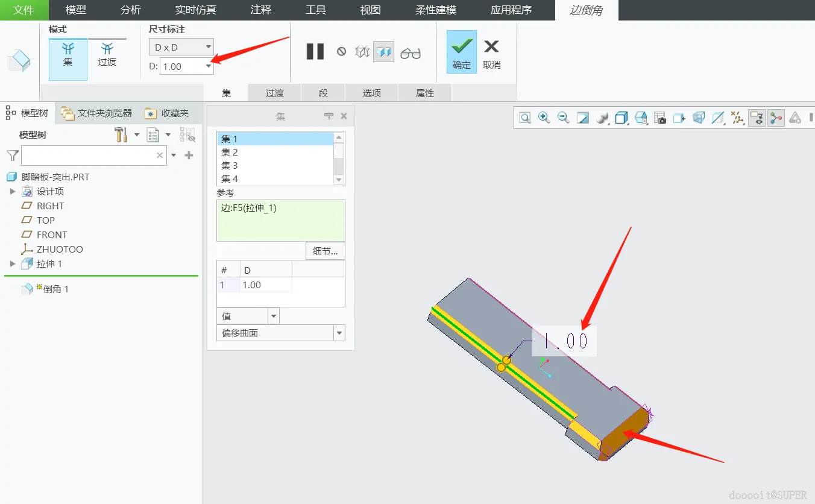Open the datum display filters icon
The height and width of the screenshot is (504, 815).
coord(737,118)
